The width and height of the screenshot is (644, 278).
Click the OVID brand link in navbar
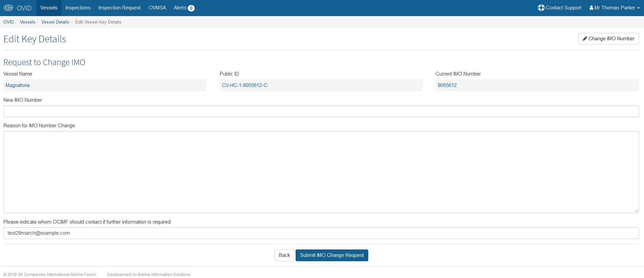click(24, 8)
